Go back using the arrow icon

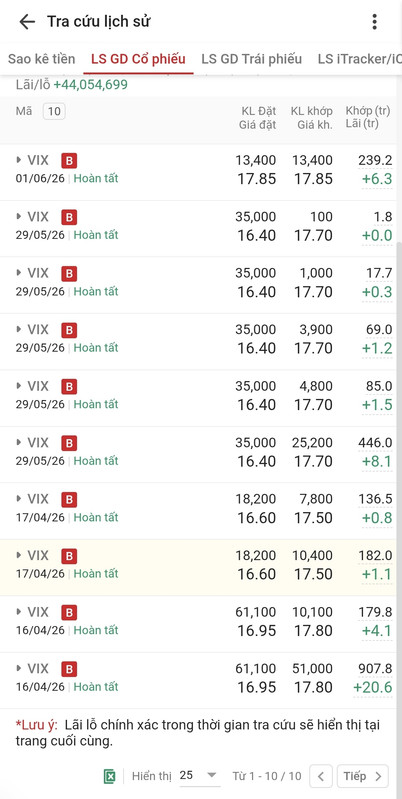[x=26, y=21]
